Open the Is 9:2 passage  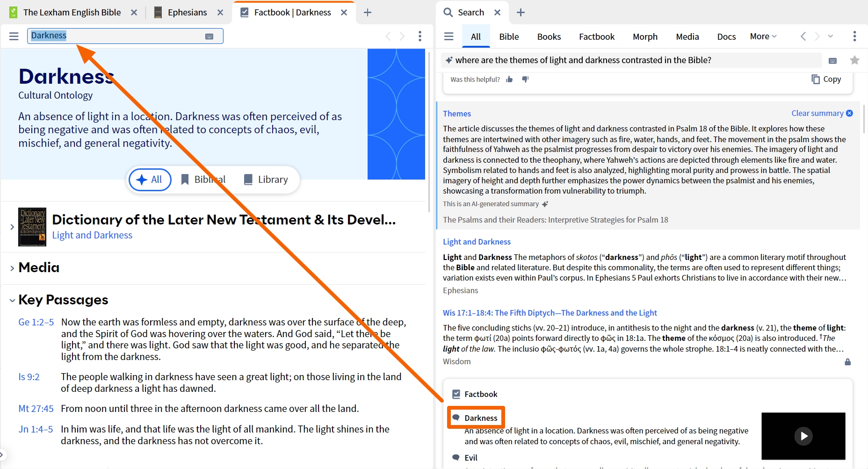(x=29, y=377)
